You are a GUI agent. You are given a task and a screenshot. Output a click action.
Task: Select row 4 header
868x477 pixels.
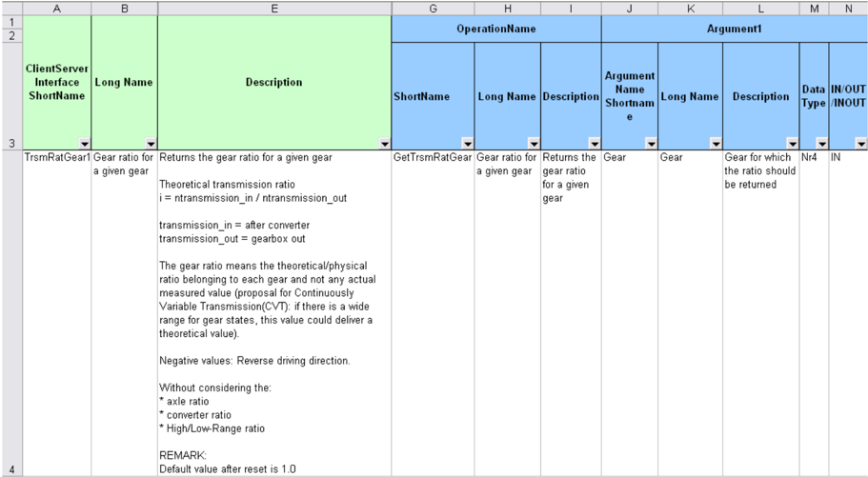click(x=11, y=313)
